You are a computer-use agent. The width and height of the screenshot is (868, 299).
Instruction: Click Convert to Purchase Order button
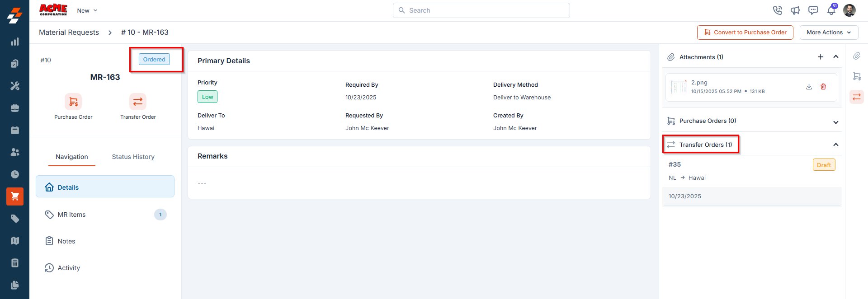[x=745, y=33]
